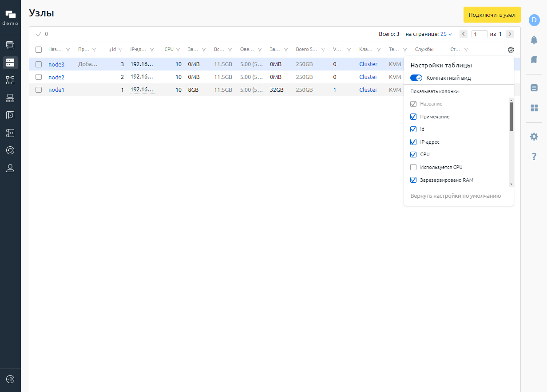
Task: Open the node3 link
Action: (x=56, y=64)
